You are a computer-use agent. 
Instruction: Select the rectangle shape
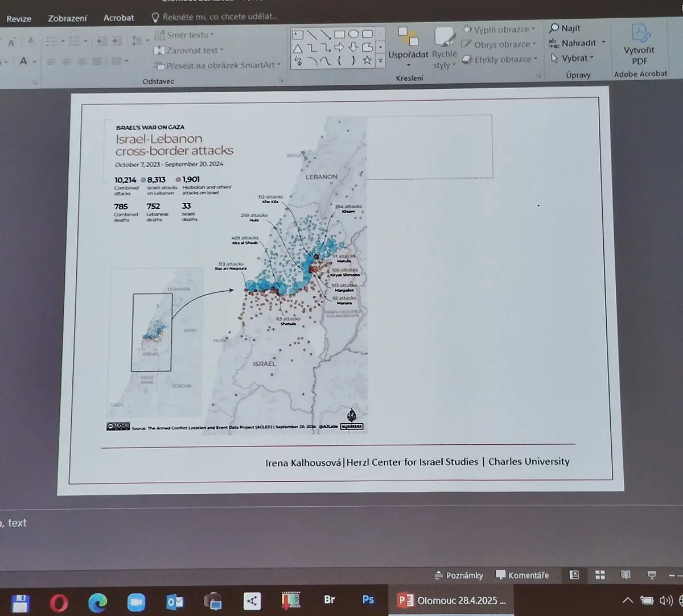pyautogui.click(x=339, y=35)
